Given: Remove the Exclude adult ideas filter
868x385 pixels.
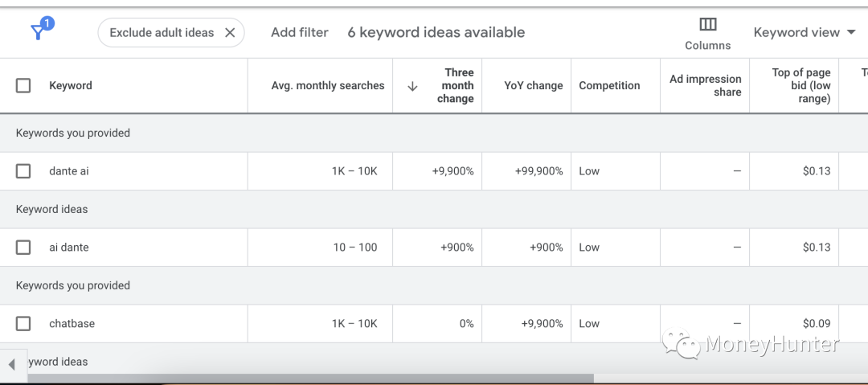Looking at the screenshot, I should click(230, 33).
